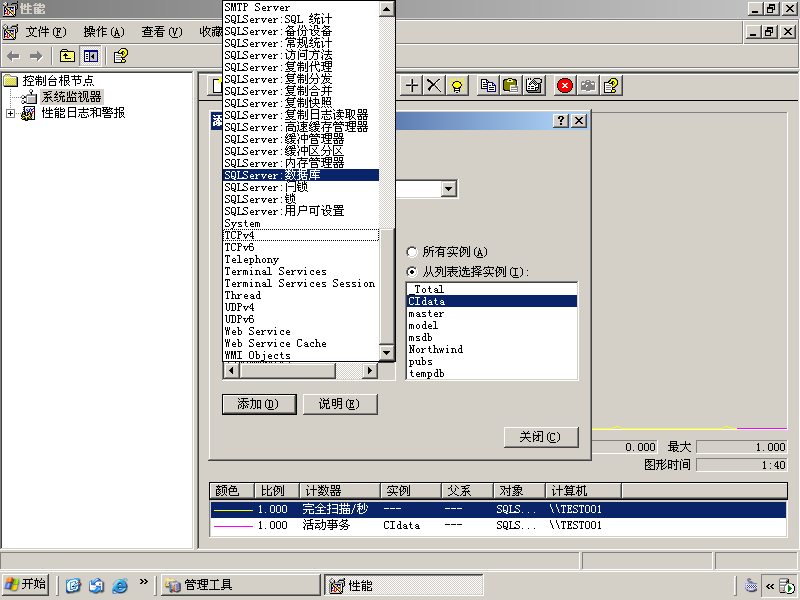Click the Update data camera icon
The width and height of the screenshot is (800, 600).
588,85
